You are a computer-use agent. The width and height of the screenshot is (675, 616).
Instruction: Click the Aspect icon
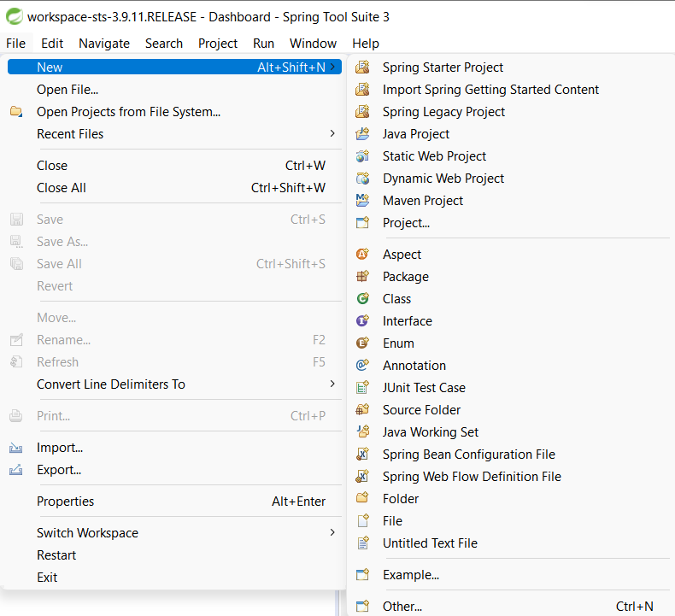362,255
